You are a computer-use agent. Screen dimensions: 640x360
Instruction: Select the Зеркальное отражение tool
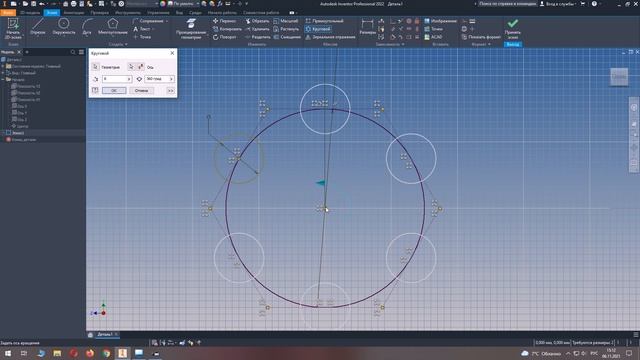point(330,37)
